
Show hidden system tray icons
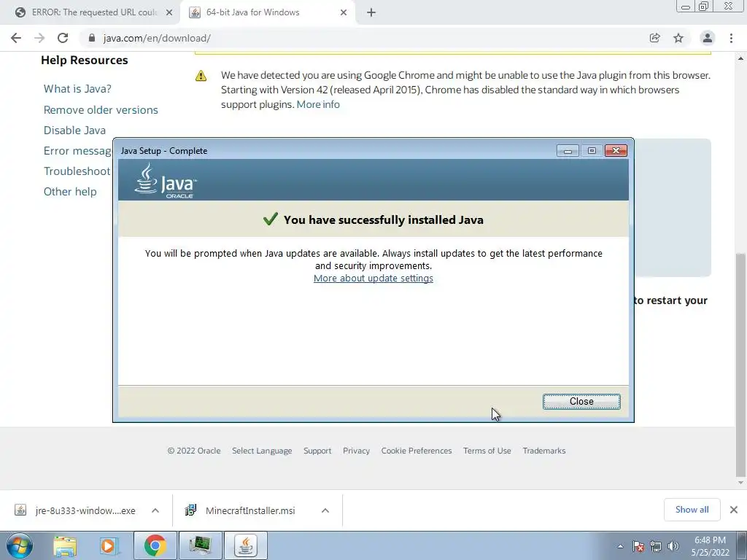click(620, 547)
